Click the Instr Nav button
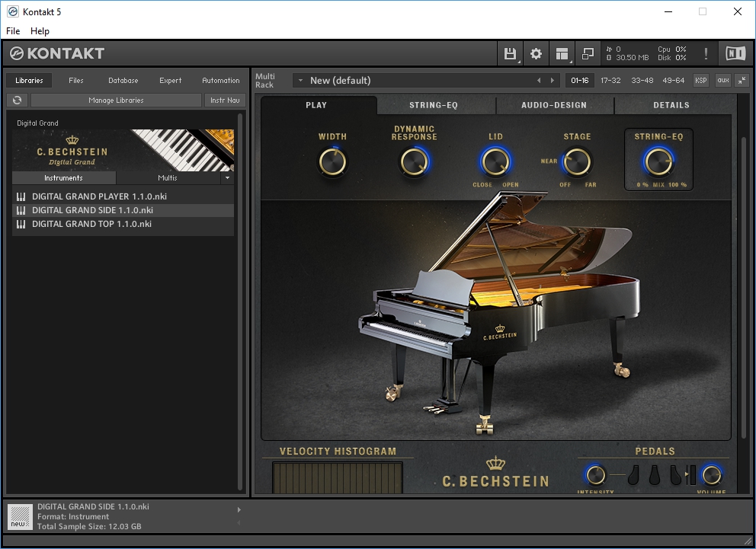The width and height of the screenshot is (756, 549). coord(225,100)
